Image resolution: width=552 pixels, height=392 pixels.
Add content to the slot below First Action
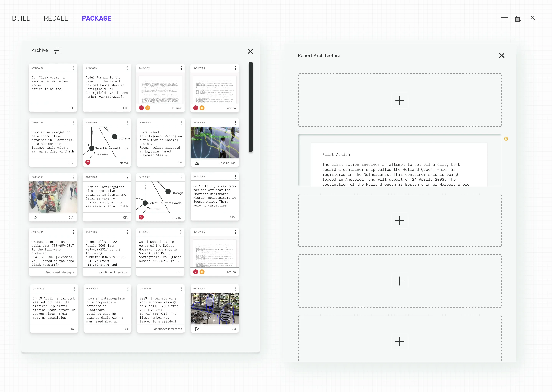[x=399, y=220]
